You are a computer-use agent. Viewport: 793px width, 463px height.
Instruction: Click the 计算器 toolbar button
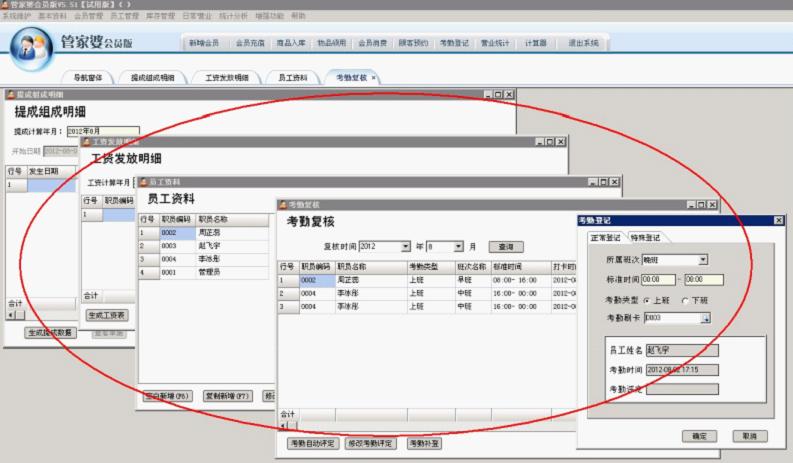coord(536,43)
